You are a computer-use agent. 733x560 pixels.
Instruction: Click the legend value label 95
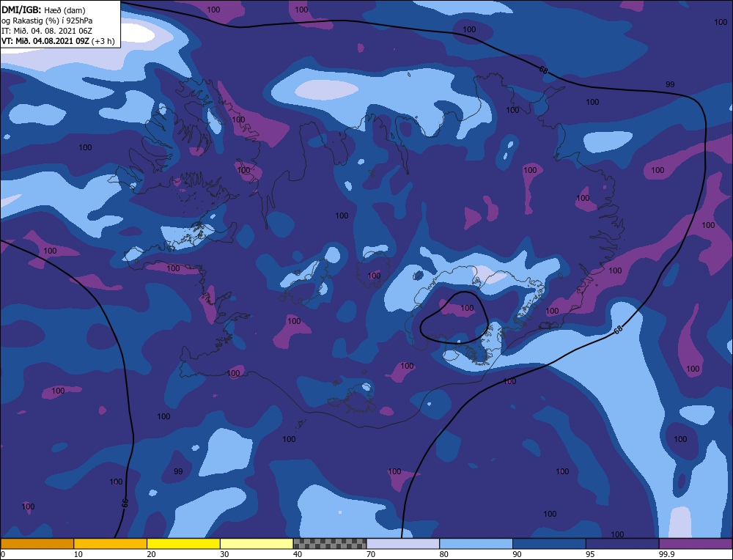[x=590, y=554]
